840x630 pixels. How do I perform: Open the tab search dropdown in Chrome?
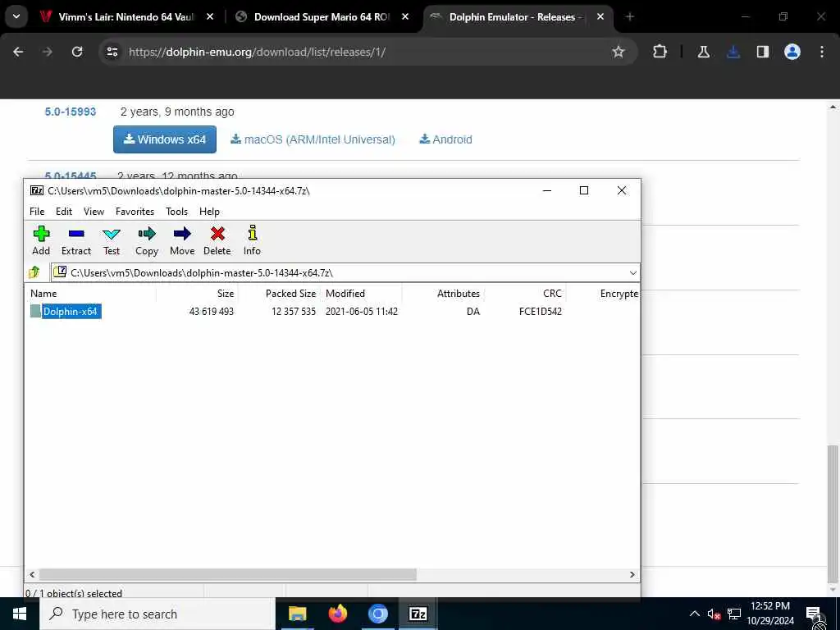16,16
